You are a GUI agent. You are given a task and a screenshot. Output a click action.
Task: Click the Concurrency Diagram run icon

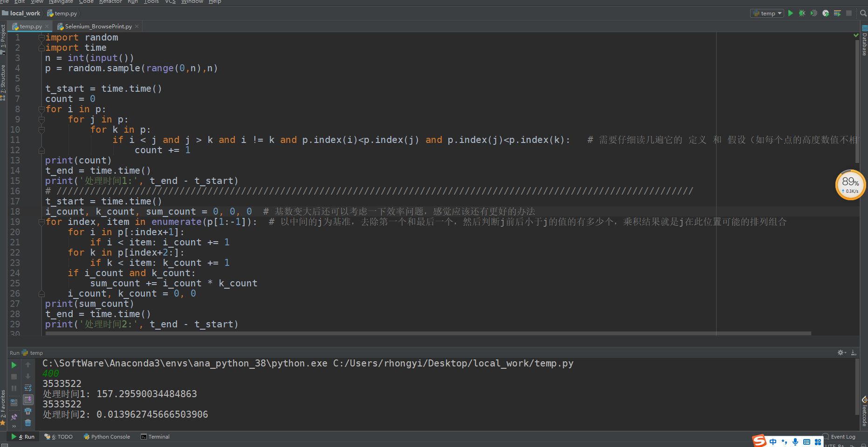coord(837,13)
